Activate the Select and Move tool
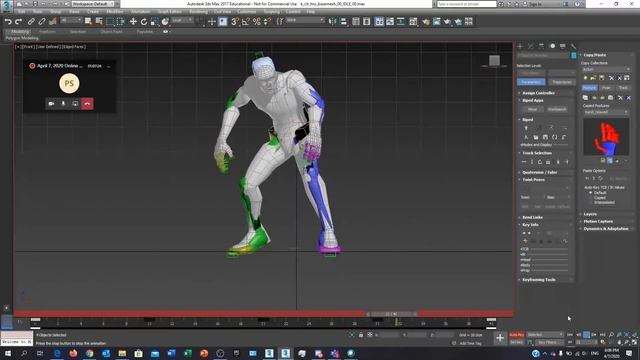This screenshot has height=360, width=640. (133, 22)
